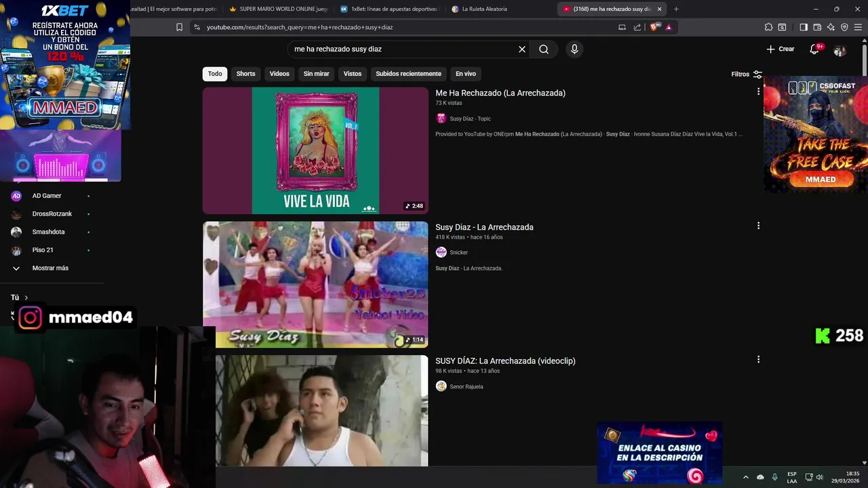868x488 pixels.
Task: Click the phone-call videoclip thumbnail
Action: [x=321, y=411]
